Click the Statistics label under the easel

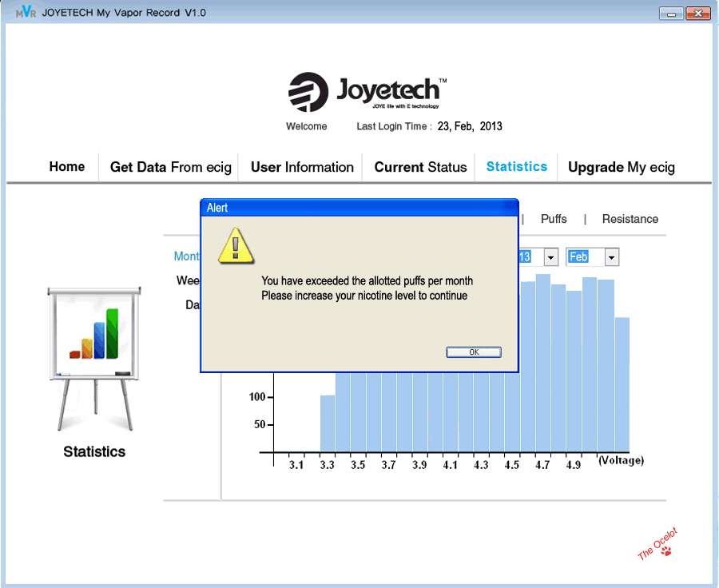[x=94, y=451]
